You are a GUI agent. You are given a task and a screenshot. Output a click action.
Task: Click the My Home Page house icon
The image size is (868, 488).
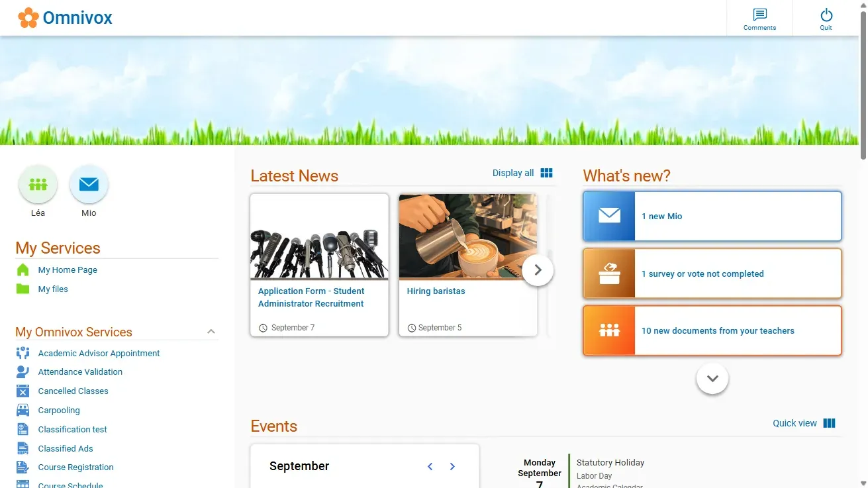pyautogui.click(x=23, y=269)
